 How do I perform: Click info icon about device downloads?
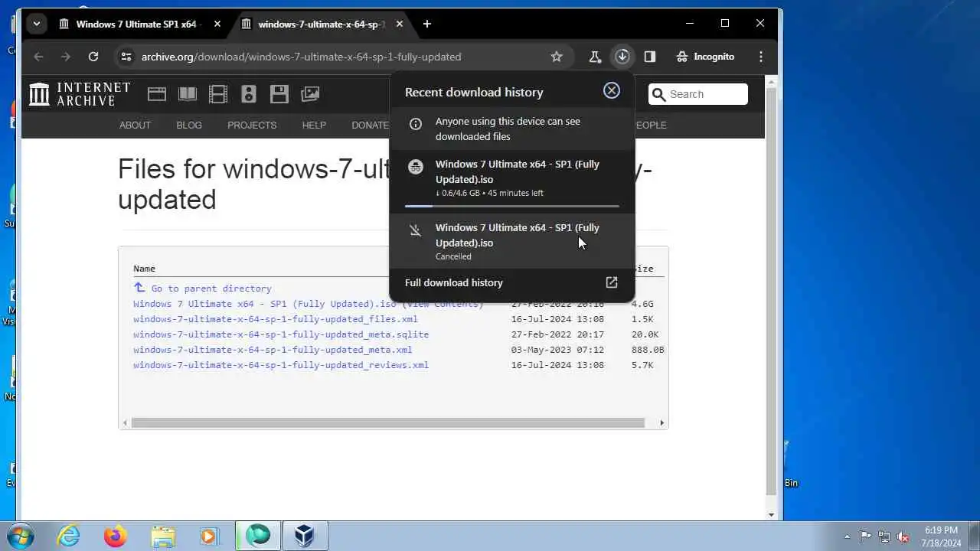click(x=416, y=123)
